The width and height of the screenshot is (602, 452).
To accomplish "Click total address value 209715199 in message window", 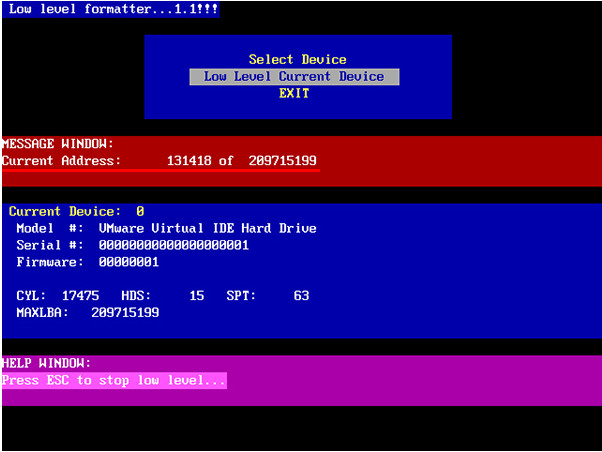I will [283, 161].
